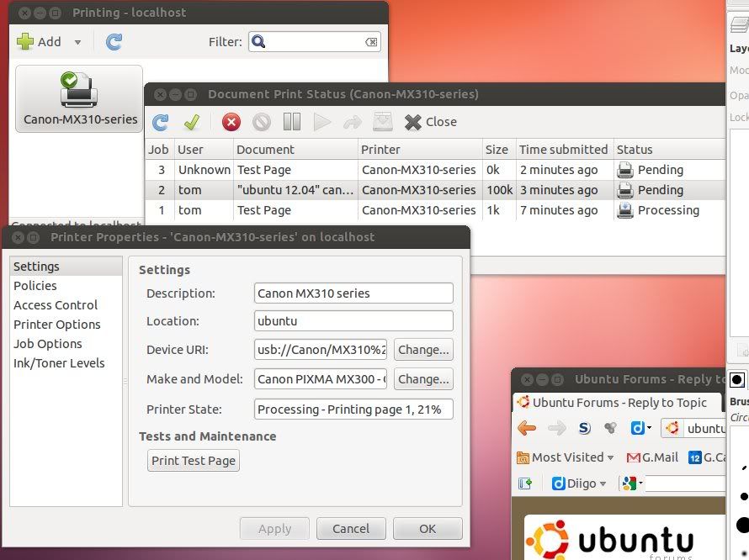Edit the Description field 'Canon MX310 series'
The width and height of the screenshot is (749, 560).
353,293
